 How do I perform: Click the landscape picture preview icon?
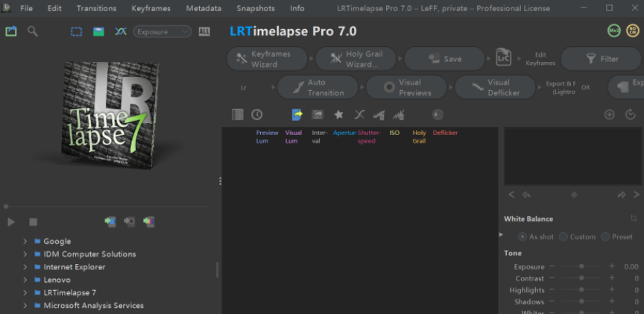coord(98,31)
